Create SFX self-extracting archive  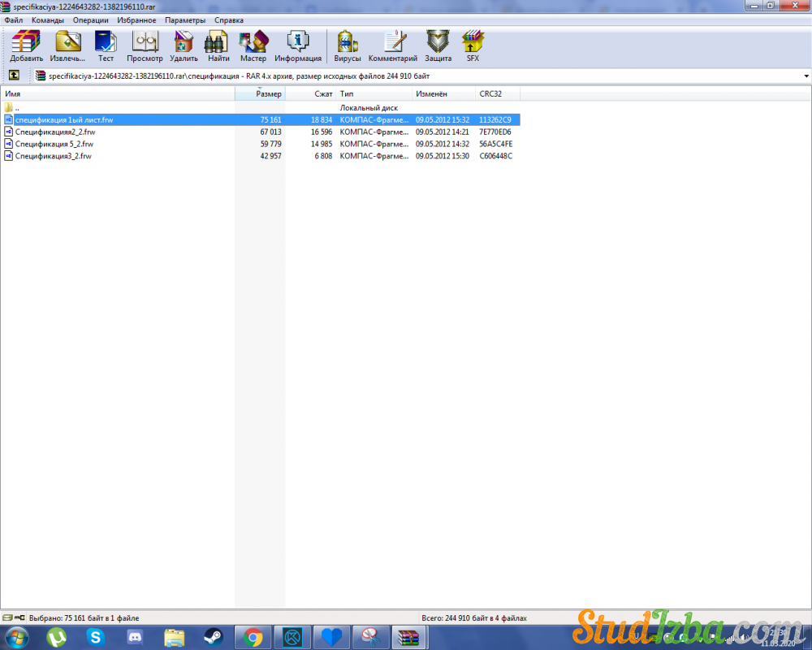(473, 46)
